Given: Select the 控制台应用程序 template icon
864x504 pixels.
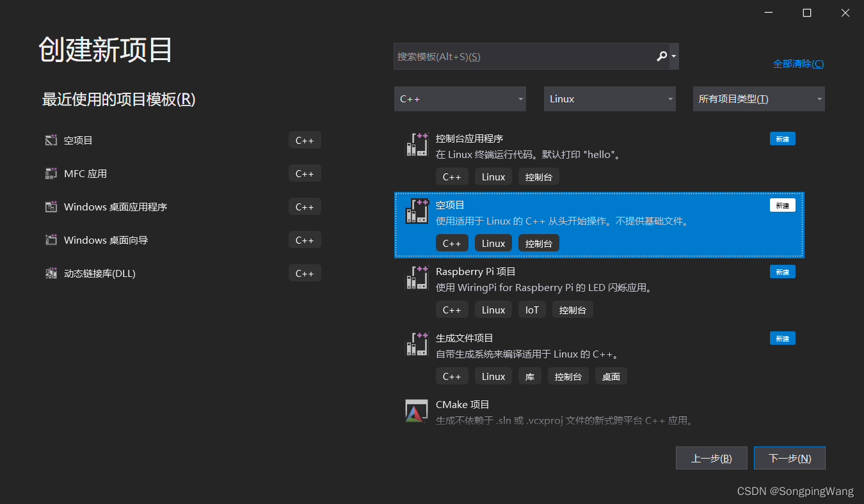Looking at the screenshot, I should [417, 145].
